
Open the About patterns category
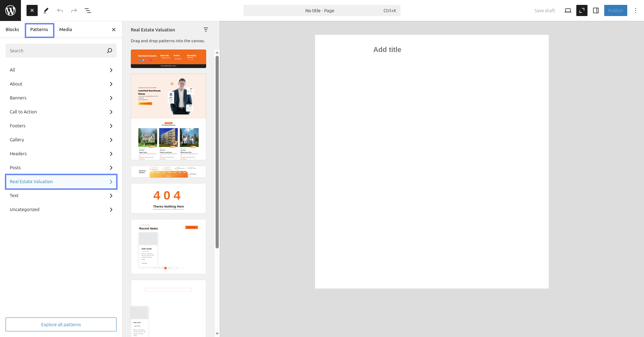click(61, 84)
